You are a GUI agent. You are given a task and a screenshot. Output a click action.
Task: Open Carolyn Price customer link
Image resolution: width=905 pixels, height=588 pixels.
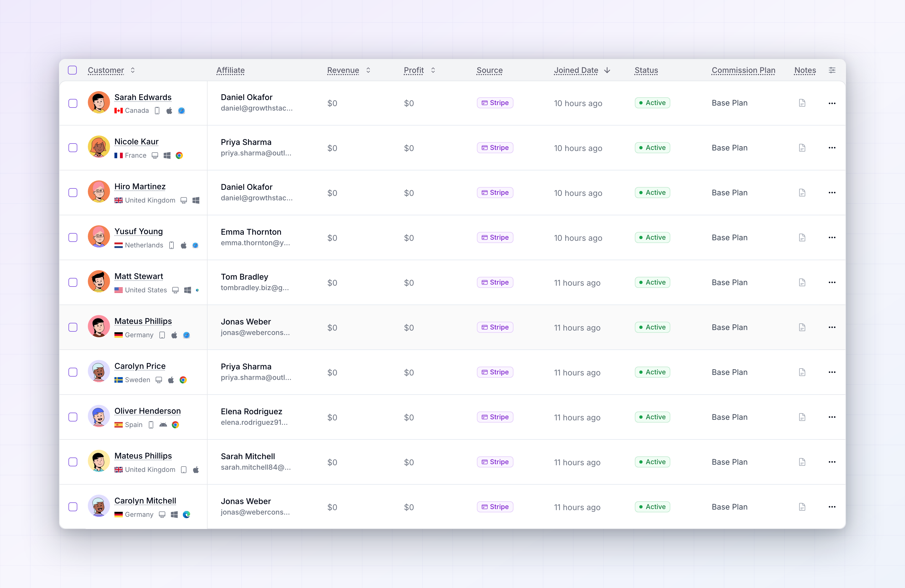[140, 366]
